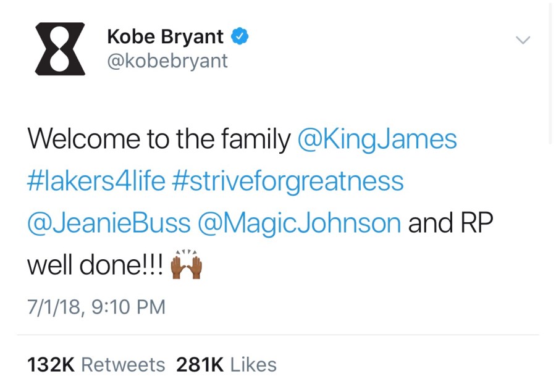
Task: Click the blue verified checkmark badge
Action: pos(240,36)
